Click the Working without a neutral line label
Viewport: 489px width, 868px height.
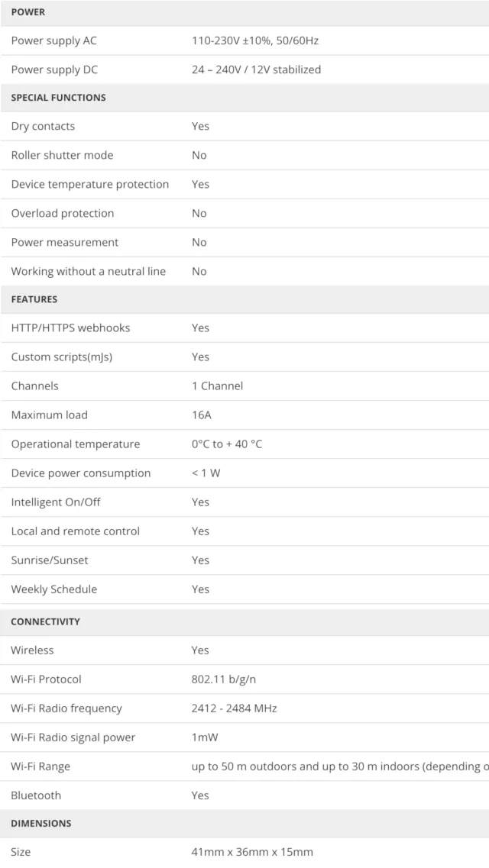click(88, 271)
